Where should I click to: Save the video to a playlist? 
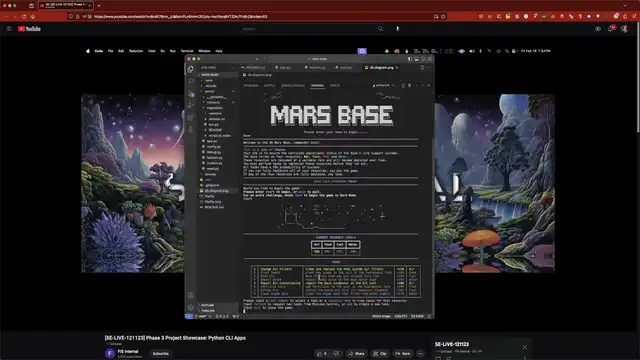pos(402,353)
